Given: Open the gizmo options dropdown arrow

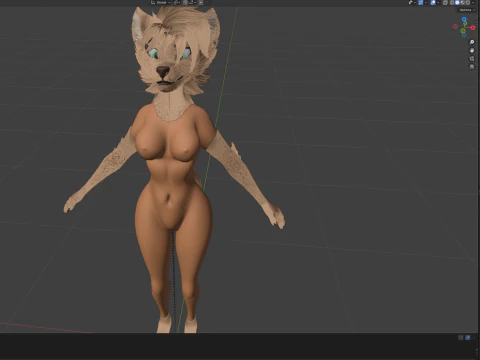Looking at the screenshot, I should pyautogui.click(x=426, y=2).
